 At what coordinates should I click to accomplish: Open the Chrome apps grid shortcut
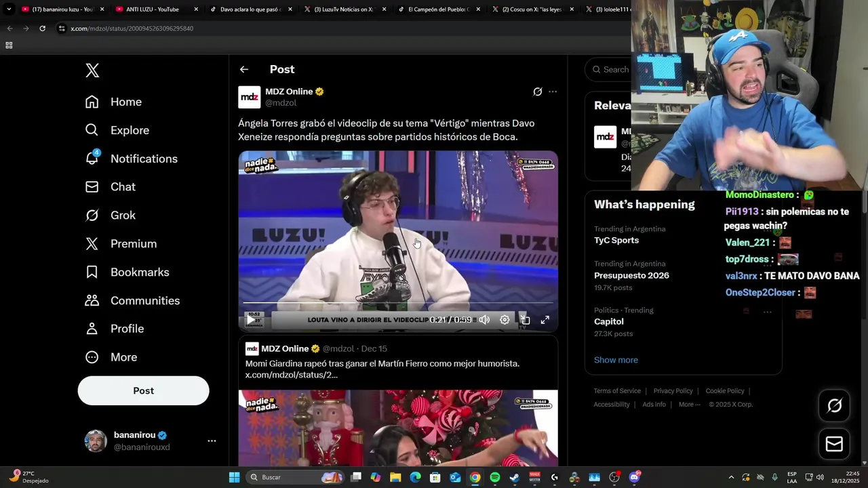tap(9, 45)
